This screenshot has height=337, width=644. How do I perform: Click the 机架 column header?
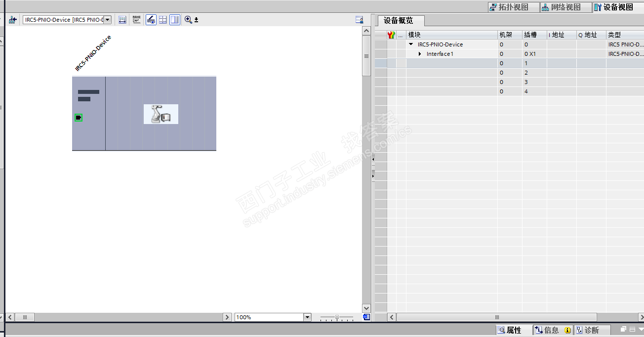510,35
